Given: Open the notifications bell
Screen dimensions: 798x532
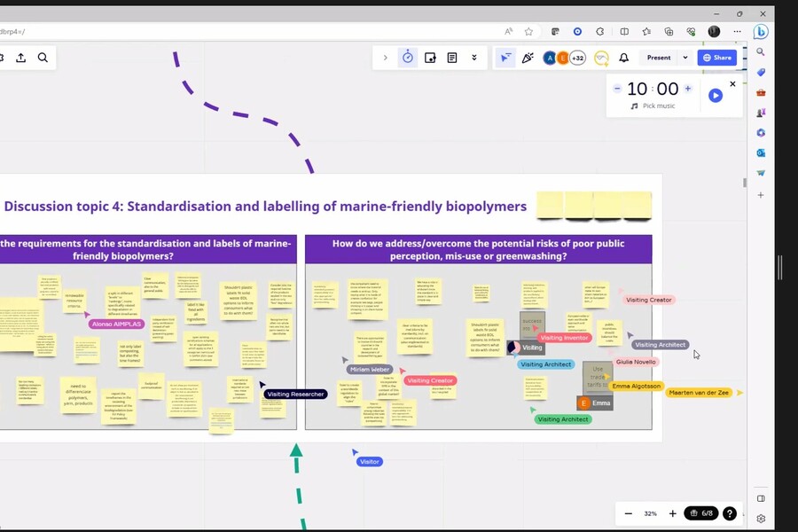Looking at the screenshot, I should click(x=624, y=58).
